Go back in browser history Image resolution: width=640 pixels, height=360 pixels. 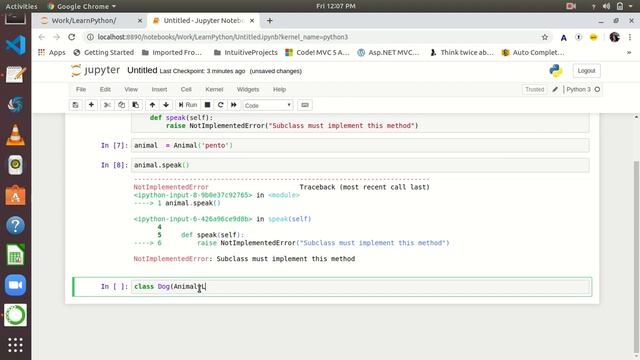42,37
